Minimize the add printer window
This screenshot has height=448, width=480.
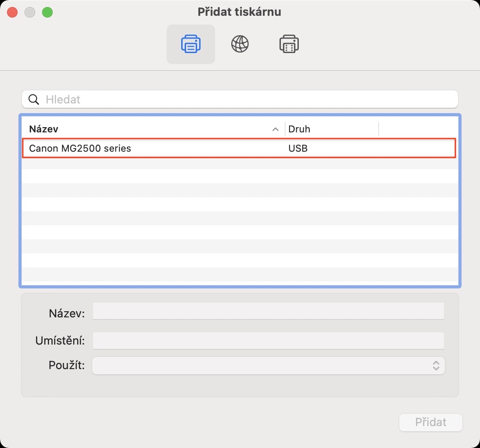point(30,12)
